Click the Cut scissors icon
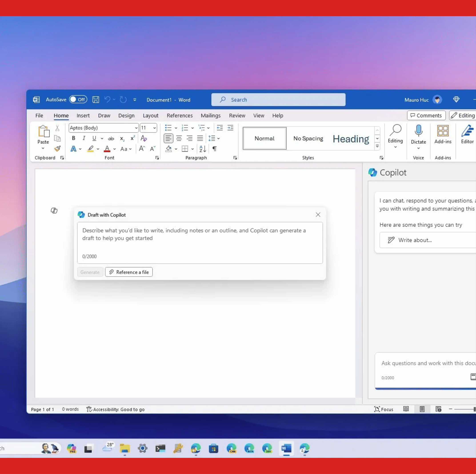The height and width of the screenshot is (474, 476). (x=57, y=128)
